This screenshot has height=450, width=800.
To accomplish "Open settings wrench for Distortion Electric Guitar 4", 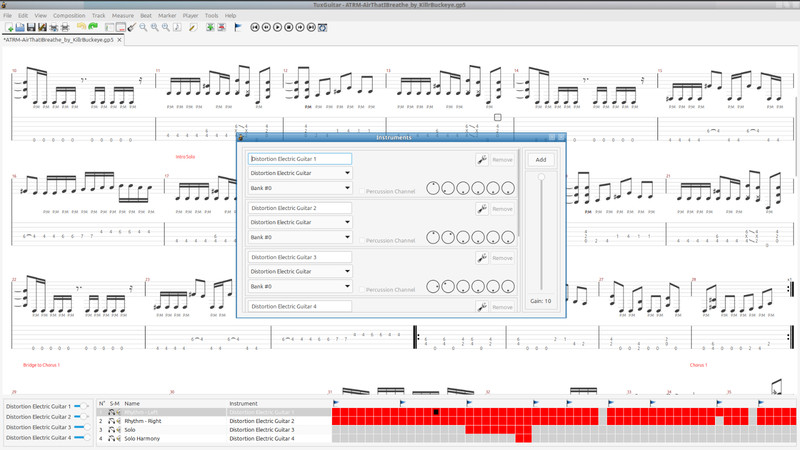I will [482, 307].
